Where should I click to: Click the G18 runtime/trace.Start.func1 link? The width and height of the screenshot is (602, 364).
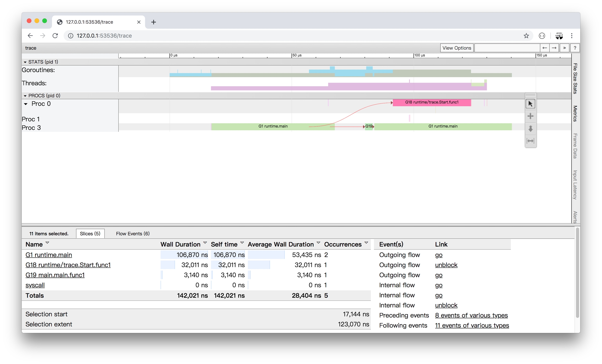point(68,265)
